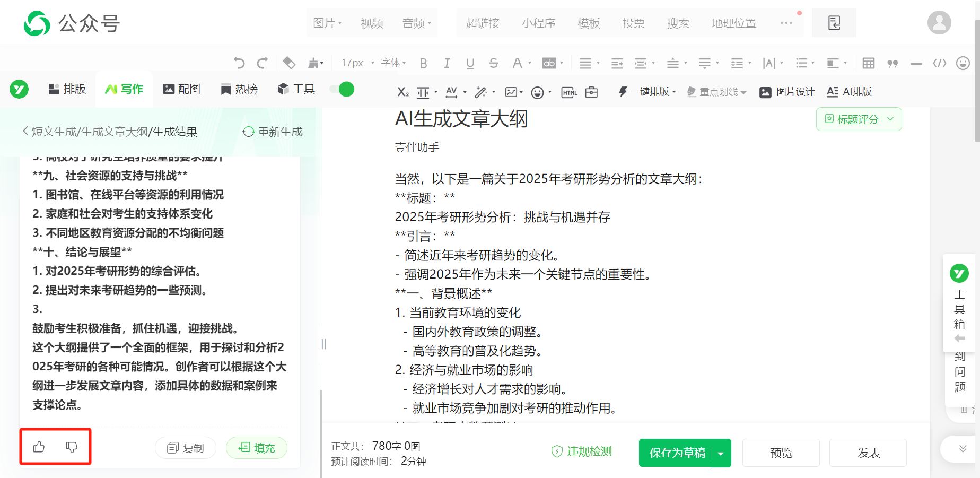Image resolution: width=980 pixels, height=478 pixels.
Task: Switch to the 配图 tab
Action: [181, 89]
